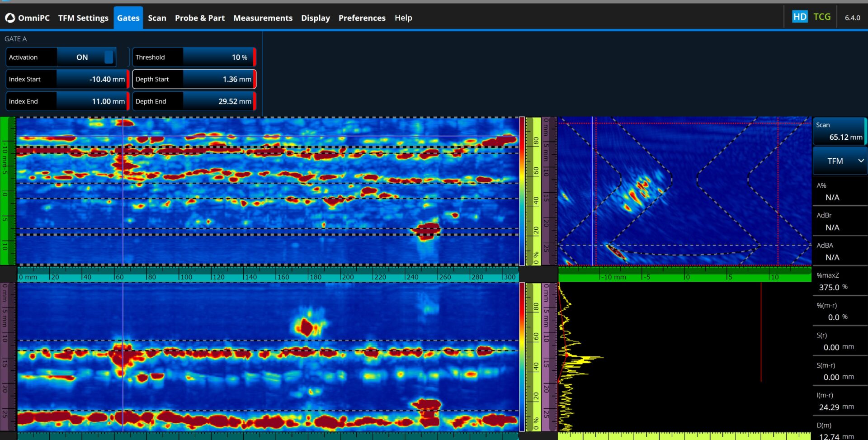Open the Probe & Part menu

(x=199, y=18)
